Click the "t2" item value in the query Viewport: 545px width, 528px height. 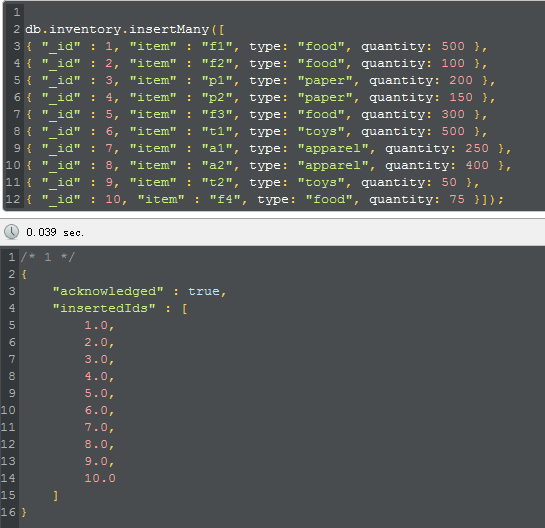pyautogui.click(x=217, y=182)
